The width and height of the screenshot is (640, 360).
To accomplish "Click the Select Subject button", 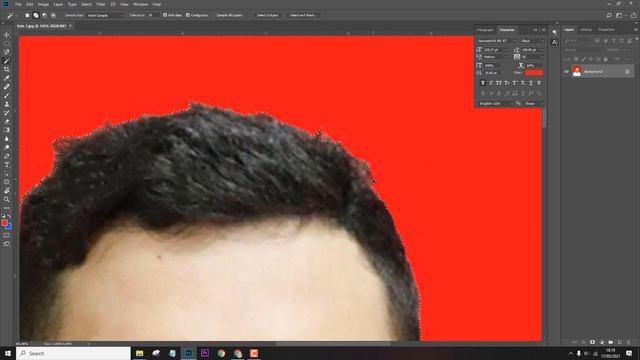I will pyautogui.click(x=267, y=15).
